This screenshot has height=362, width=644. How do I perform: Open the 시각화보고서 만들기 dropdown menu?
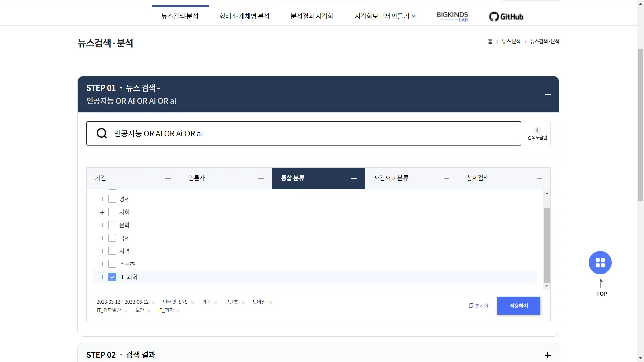(385, 16)
